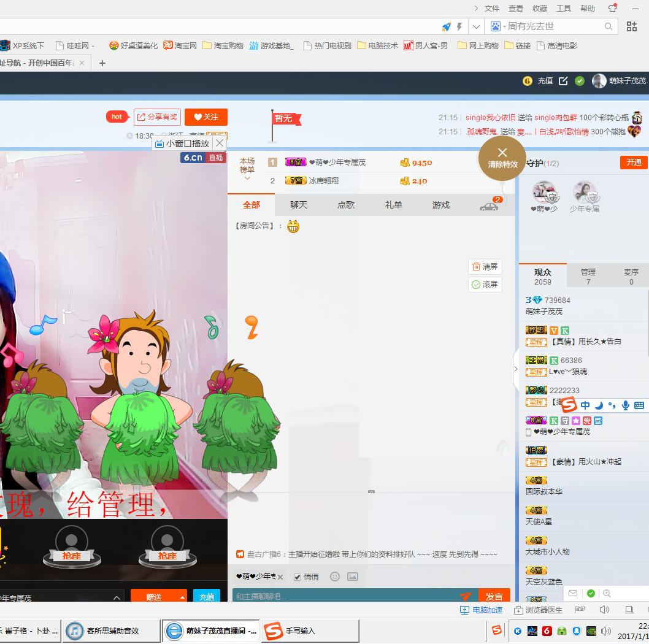Screen dimensions: 649x644
Task: Close the 小窗口播放 popup with X
Action: point(220,143)
